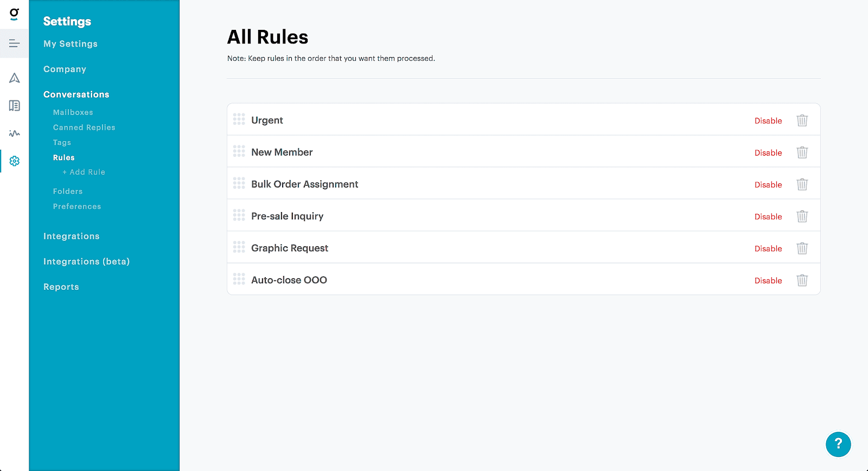This screenshot has height=471, width=868.
Task: Select the paper plane icon in sidebar
Action: [15, 78]
